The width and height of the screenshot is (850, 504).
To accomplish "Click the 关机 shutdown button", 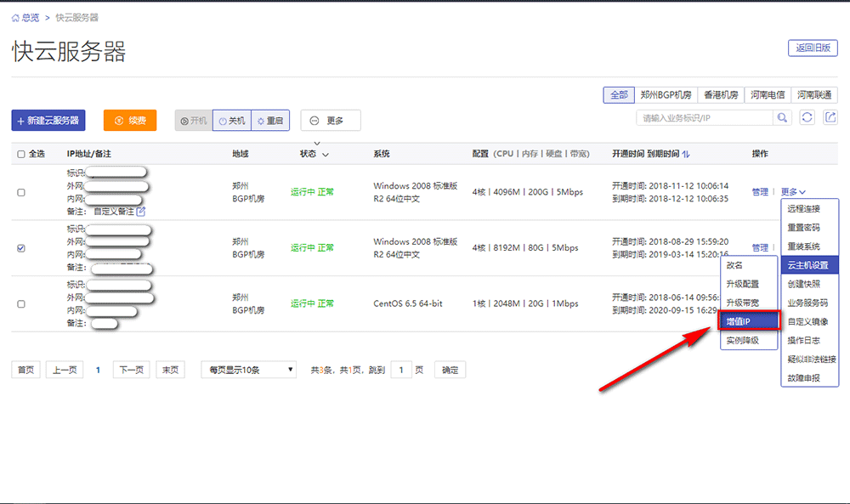I will 231,121.
